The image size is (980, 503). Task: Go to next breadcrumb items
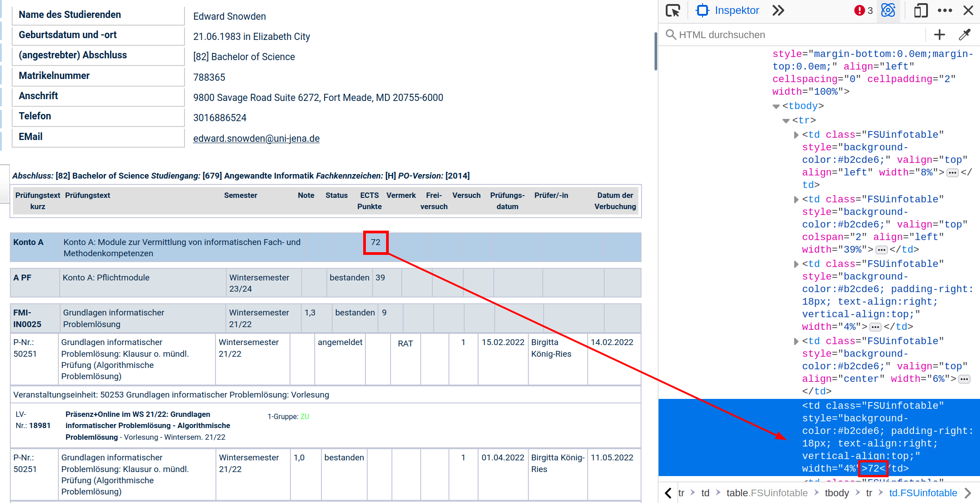[x=968, y=493]
